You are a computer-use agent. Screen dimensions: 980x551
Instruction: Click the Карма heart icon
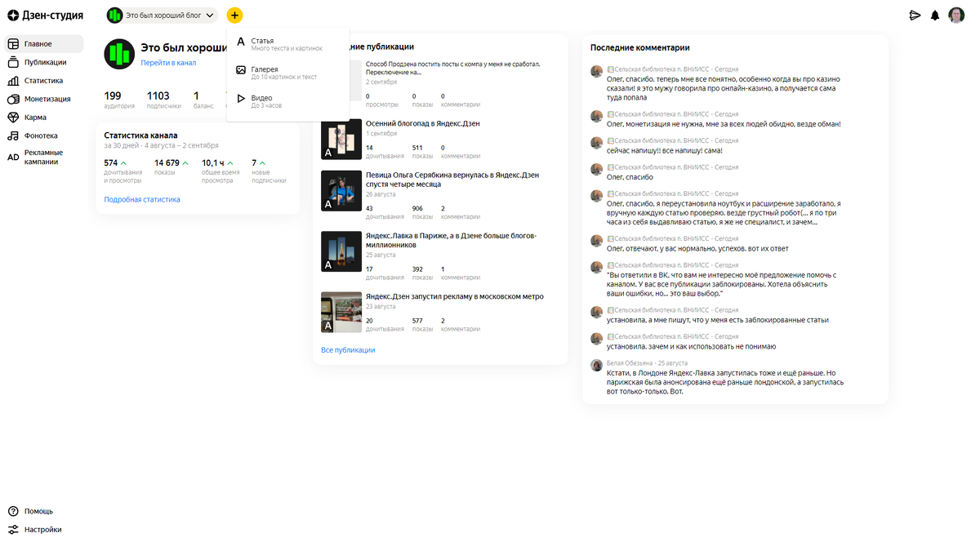pyautogui.click(x=13, y=118)
